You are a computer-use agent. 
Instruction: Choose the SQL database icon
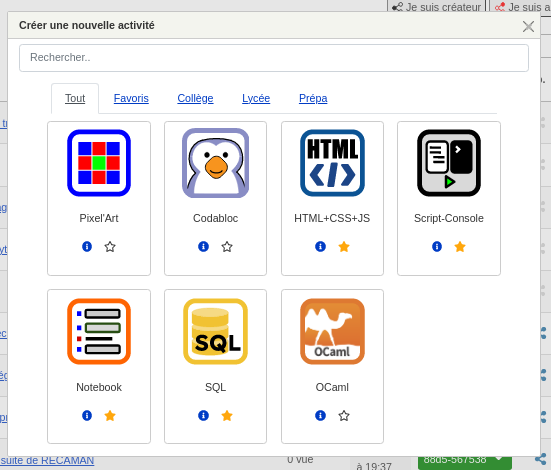point(215,331)
